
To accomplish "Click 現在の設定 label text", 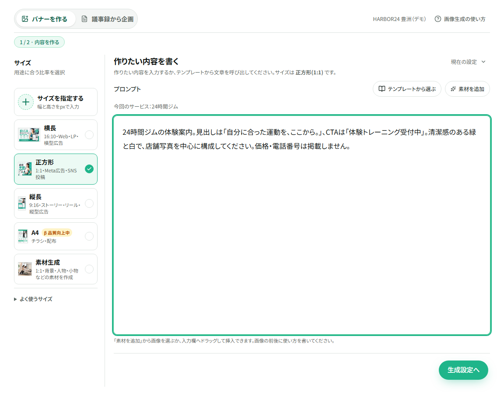I will [464, 62].
